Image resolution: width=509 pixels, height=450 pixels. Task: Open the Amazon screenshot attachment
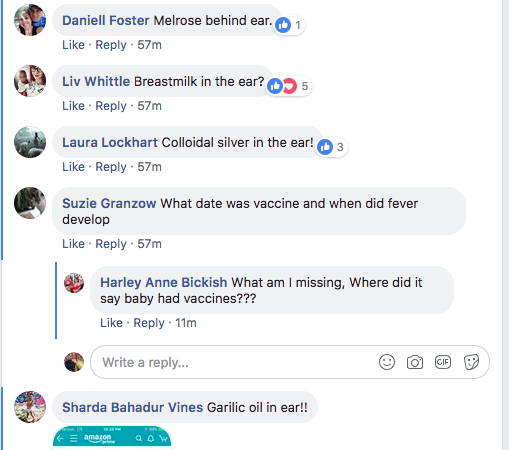(112, 438)
